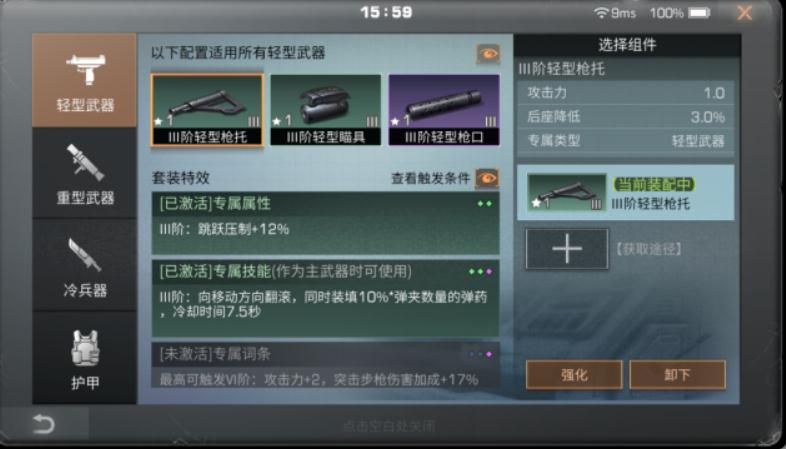Open the 获取途径 acquisition link
The image size is (786, 449).
point(649,249)
